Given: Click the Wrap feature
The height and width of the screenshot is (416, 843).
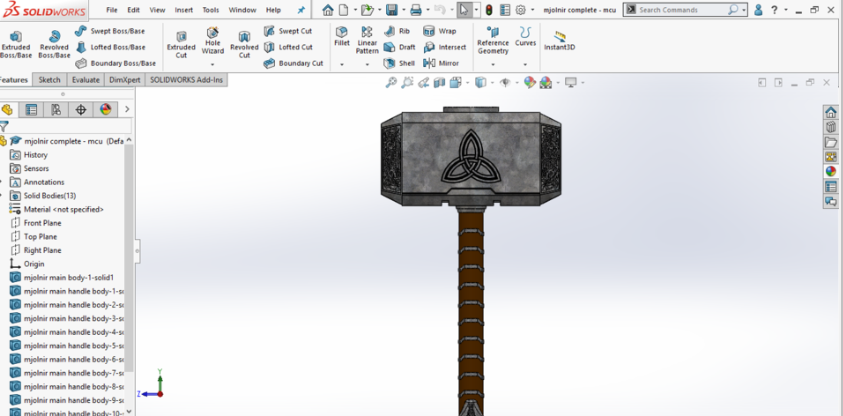Looking at the screenshot, I should (439, 31).
